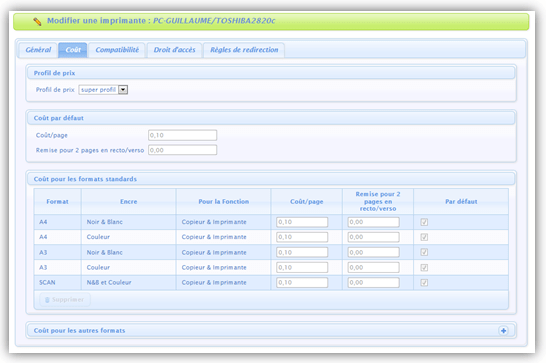The image size is (546, 363).
Task: Open the Général tab
Action: [x=38, y=50]
